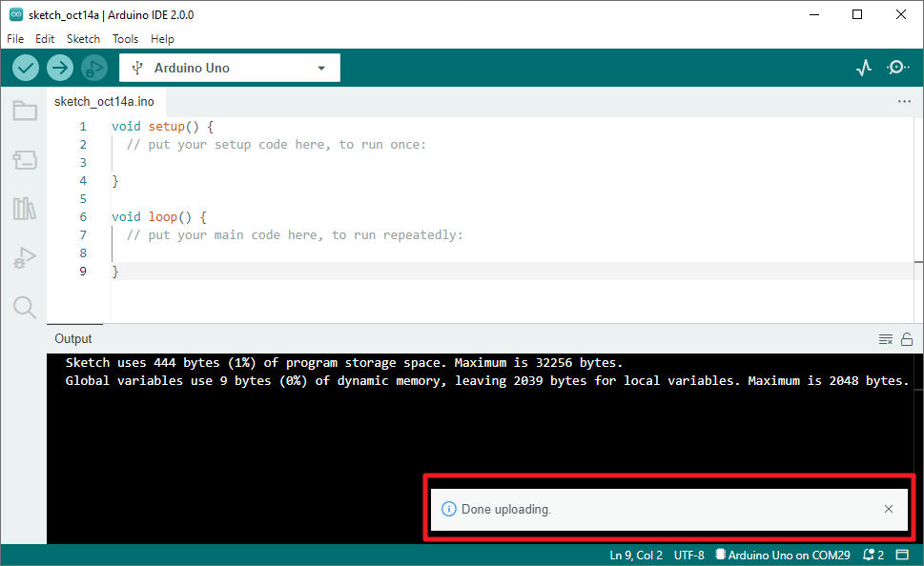
Task: Click Ln 9, Col 2 status entry
Action: coord(636,556)
